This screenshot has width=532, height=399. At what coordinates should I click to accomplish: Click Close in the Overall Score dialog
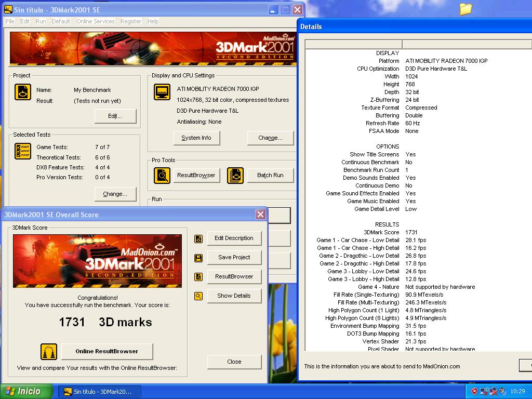point(234,362)
